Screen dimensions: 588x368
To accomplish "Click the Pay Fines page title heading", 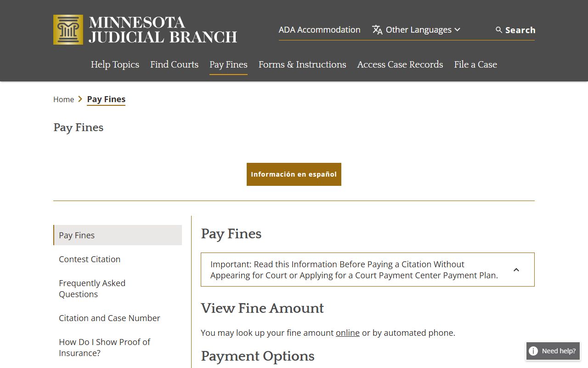I will point(79,127).
